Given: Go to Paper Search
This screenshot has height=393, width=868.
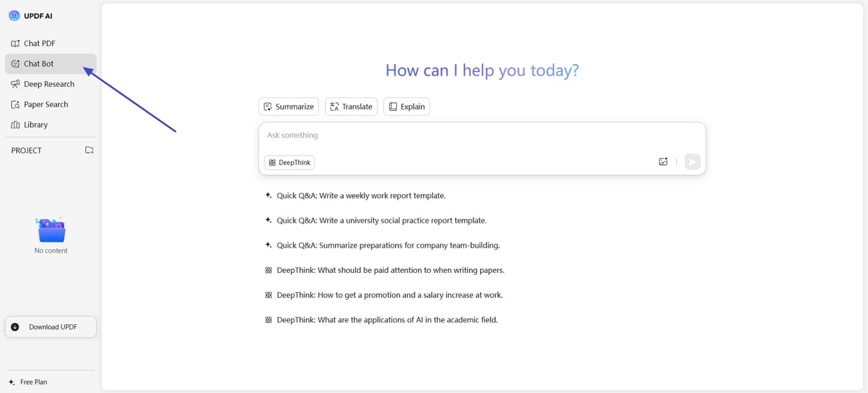Looking at the screenshot, I should [x=45, y=105].
